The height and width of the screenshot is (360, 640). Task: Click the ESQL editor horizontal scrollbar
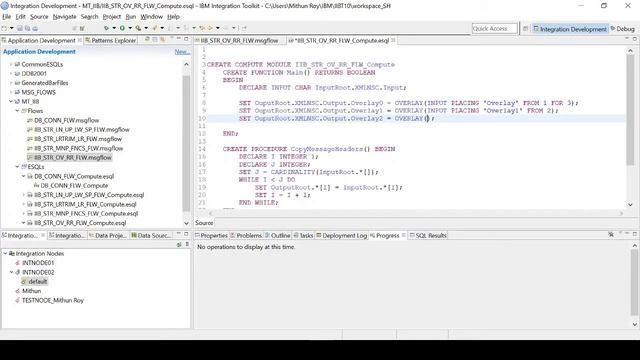416,213
